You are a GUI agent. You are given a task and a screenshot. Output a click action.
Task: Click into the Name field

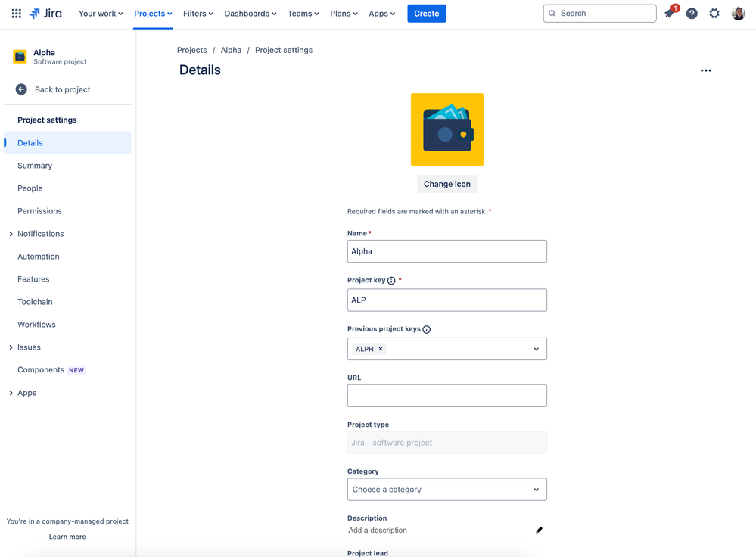tap(447, 251)
